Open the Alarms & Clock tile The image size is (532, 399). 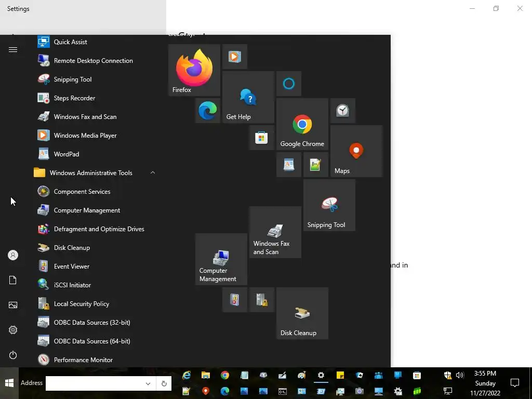pos(343,111)
